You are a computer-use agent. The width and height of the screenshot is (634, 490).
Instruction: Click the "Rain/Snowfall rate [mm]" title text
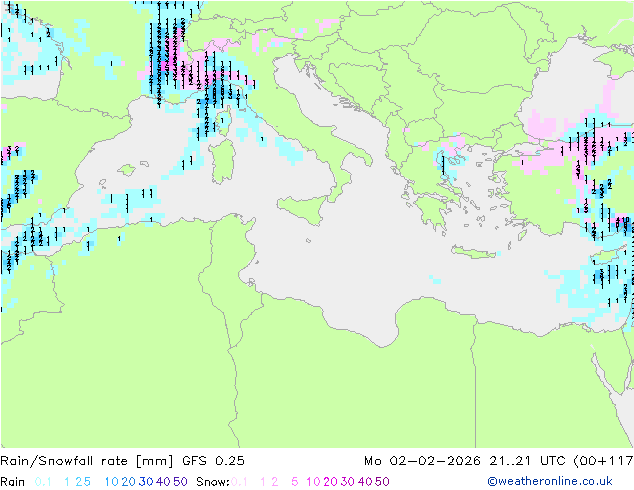(87, 461)
